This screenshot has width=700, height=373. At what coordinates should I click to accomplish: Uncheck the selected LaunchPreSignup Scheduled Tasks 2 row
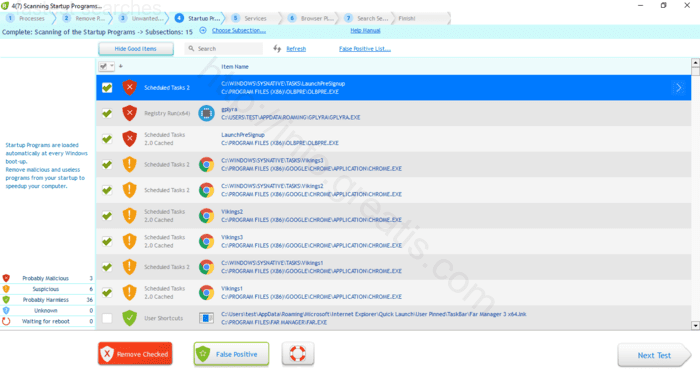click(107, 88)
